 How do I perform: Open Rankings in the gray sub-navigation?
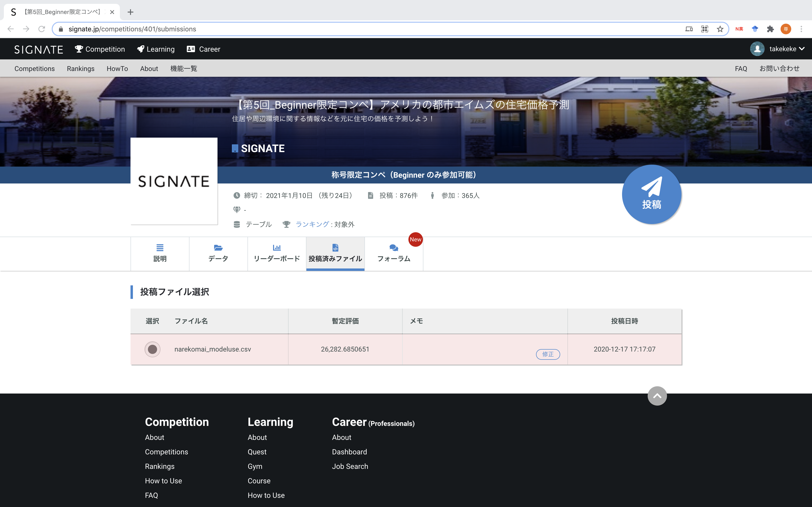80,69
